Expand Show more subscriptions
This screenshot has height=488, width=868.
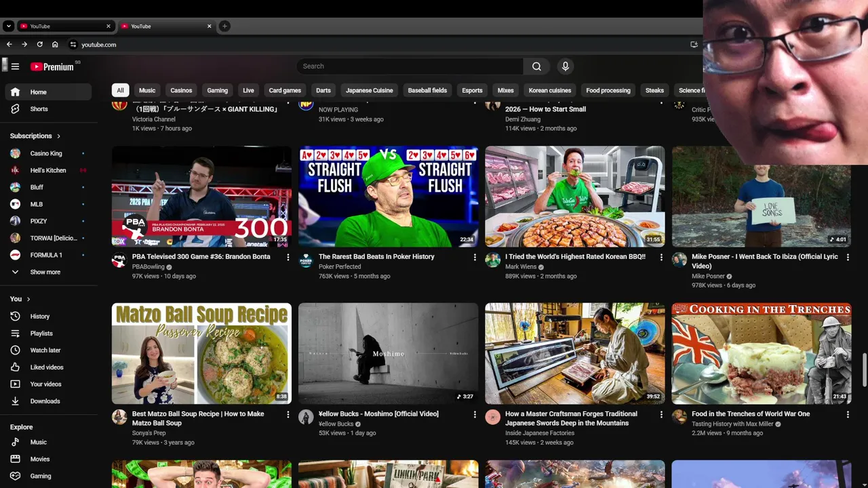click(x=48, y=272)
